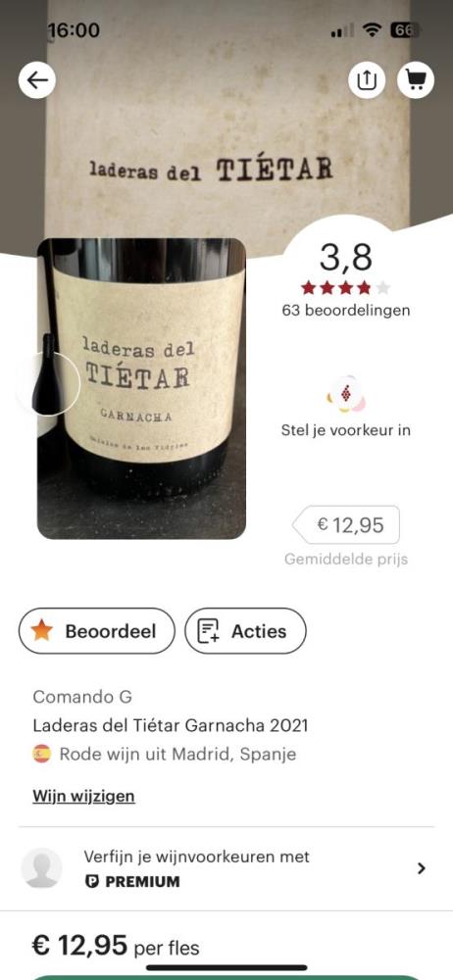The height and width of the screenshot is (980, 453).
Task: Tap the taste preference icon
Action: click(346, 395)
